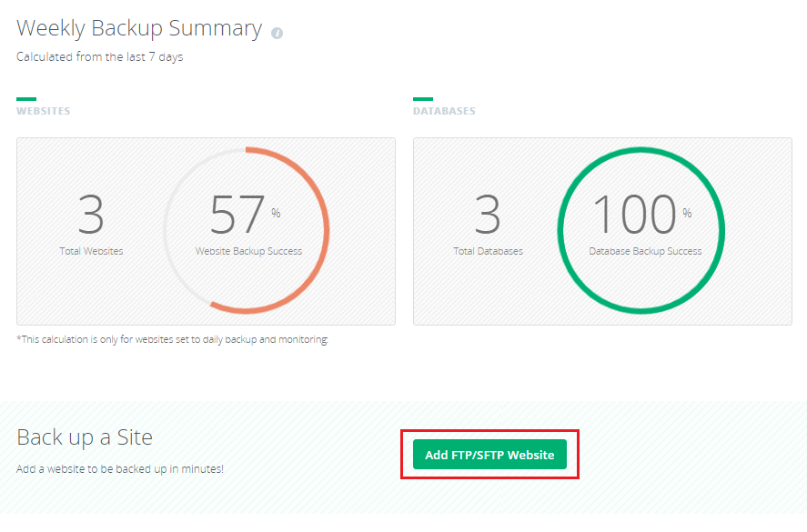Click the Total Databases count number
807x532 pixels.
pyautogui.click(x=488, y=215)
